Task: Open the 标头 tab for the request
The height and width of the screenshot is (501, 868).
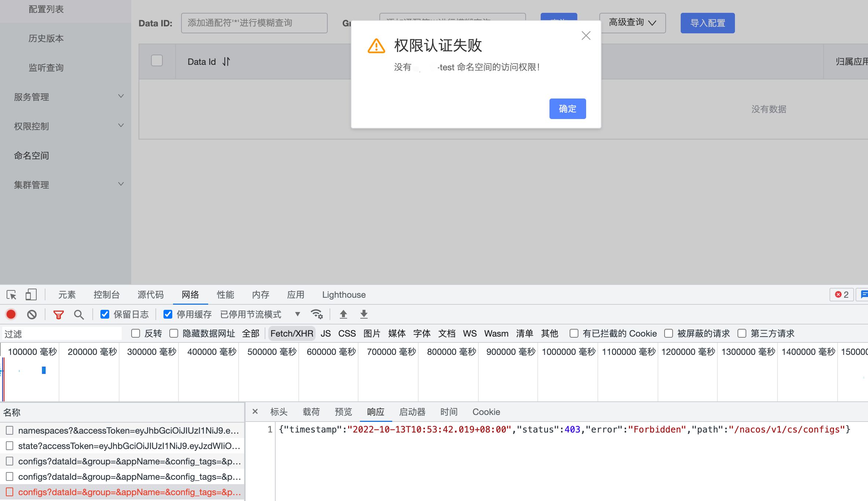Action: click(x=279, y=412)
